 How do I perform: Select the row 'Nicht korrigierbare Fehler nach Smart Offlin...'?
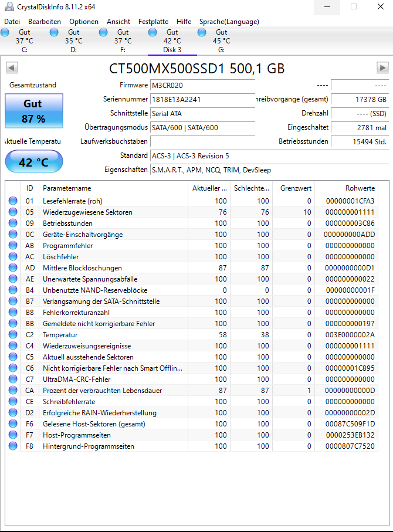click(x=192, y=368)
